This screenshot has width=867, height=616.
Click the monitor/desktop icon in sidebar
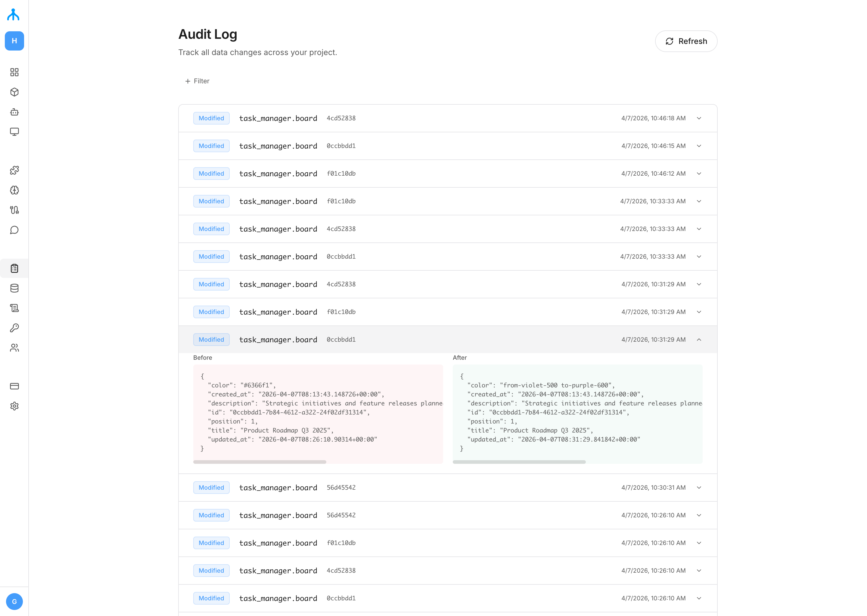[14, 132]
